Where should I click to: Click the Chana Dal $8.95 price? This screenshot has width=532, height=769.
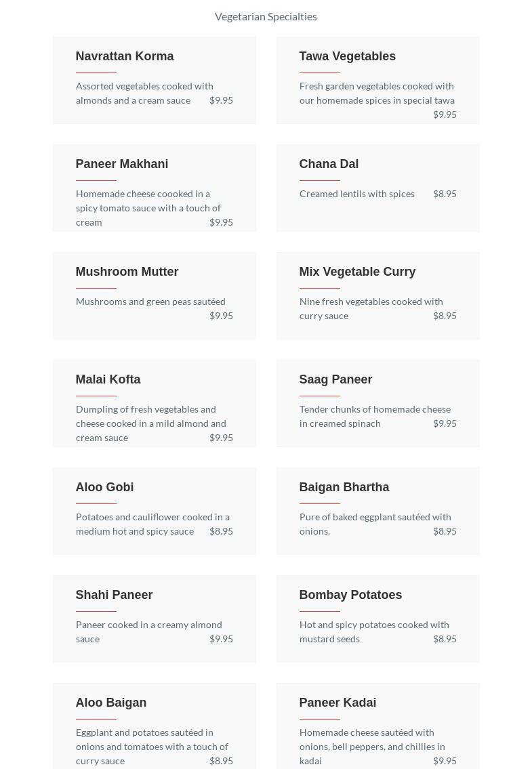445,194
